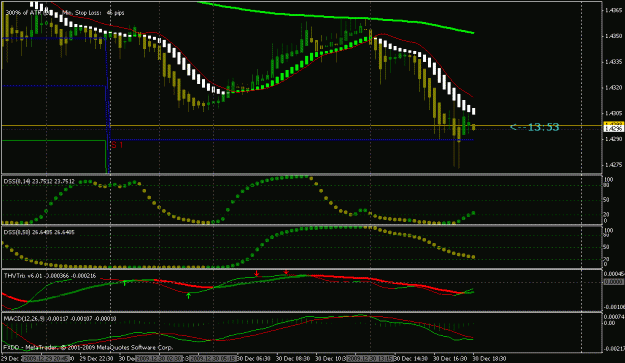
Task: Click the 1.4320 price axis label
Action: pos(613,88)
